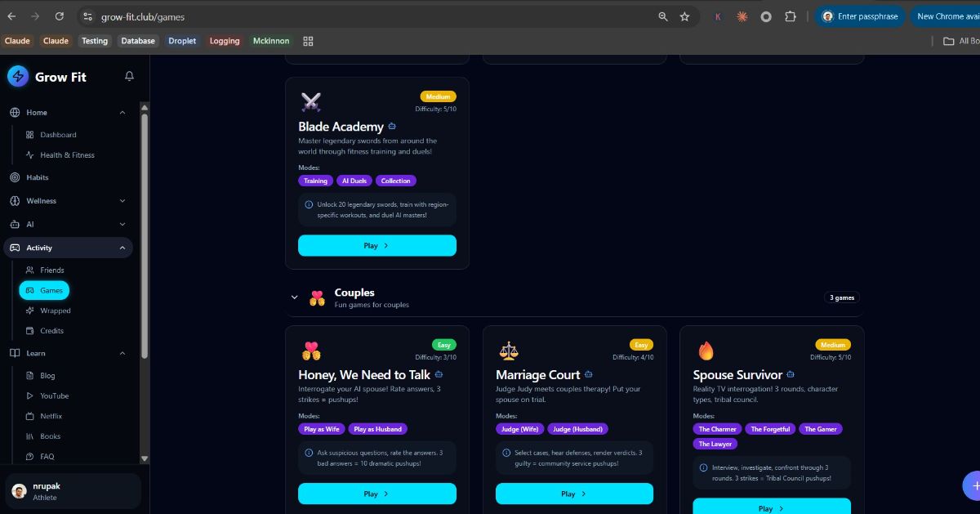This screenshot has height=514, width=980.
Task: Expand the Wellness sidebar menu
Action: click(x=122, y=201)
